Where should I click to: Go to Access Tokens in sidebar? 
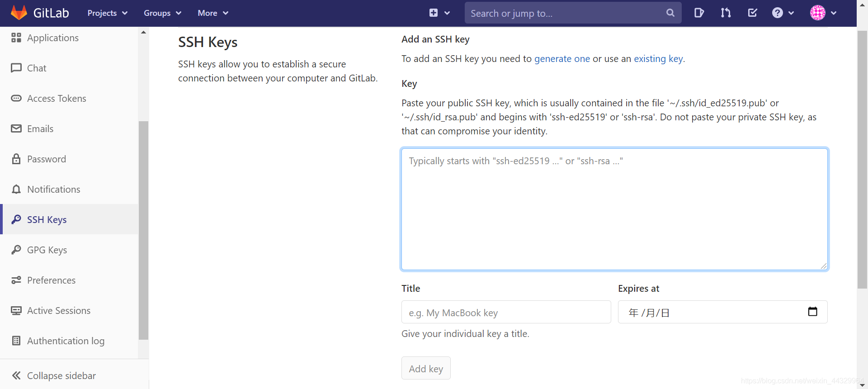(57, 99)
